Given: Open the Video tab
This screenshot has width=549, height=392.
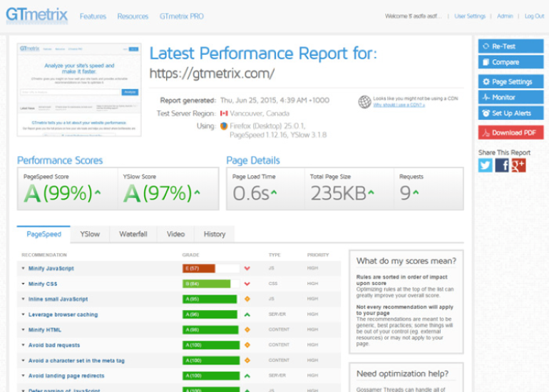Looking at the screenshot, I should coord(176,234).
